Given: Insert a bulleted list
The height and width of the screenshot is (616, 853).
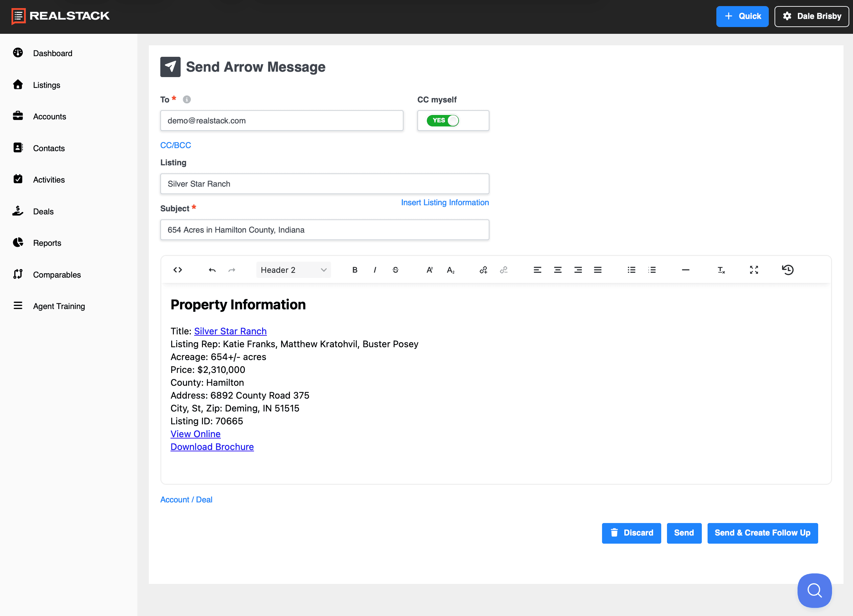Looking at the screenshot, I should click(631, 270).
